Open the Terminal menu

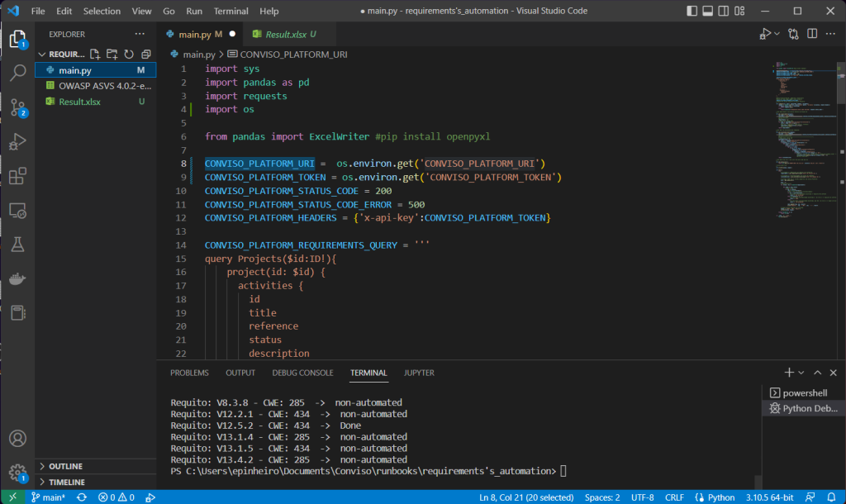(231, 11)
